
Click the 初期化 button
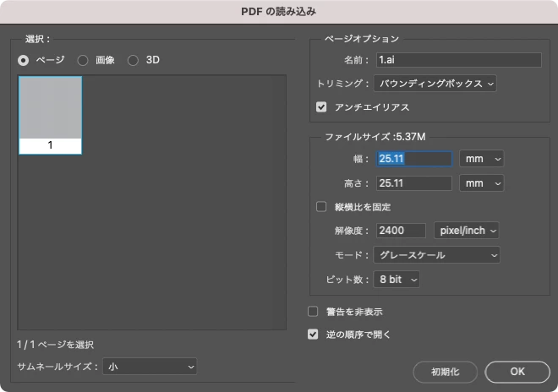coord(446,372)
